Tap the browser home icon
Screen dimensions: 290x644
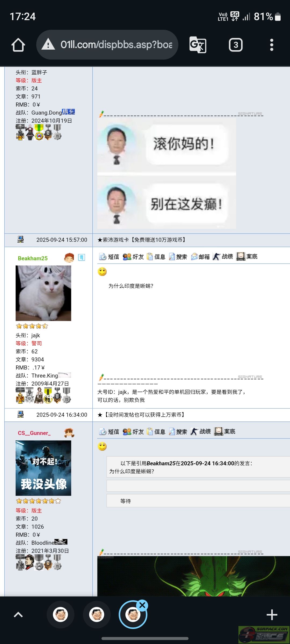pyautogui.click(x=18, y=45)
